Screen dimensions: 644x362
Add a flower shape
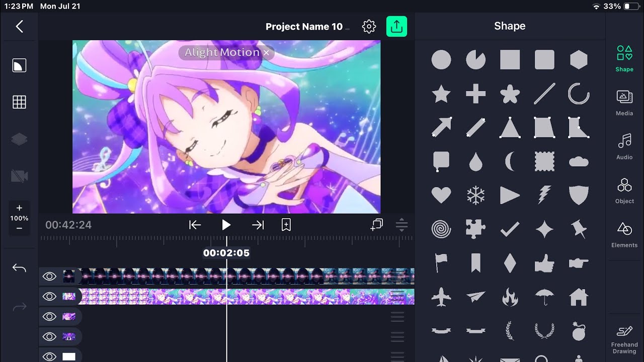click(x=510, y=94)
